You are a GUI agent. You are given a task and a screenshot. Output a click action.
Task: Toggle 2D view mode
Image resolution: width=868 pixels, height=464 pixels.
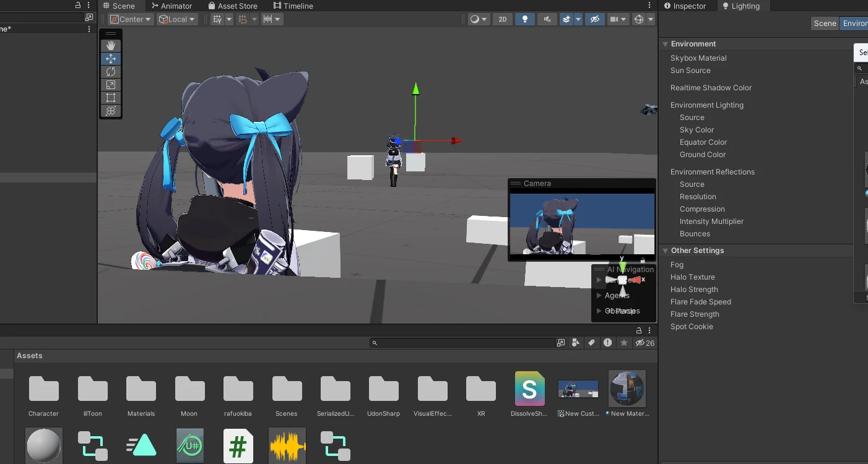coord(503,19)
